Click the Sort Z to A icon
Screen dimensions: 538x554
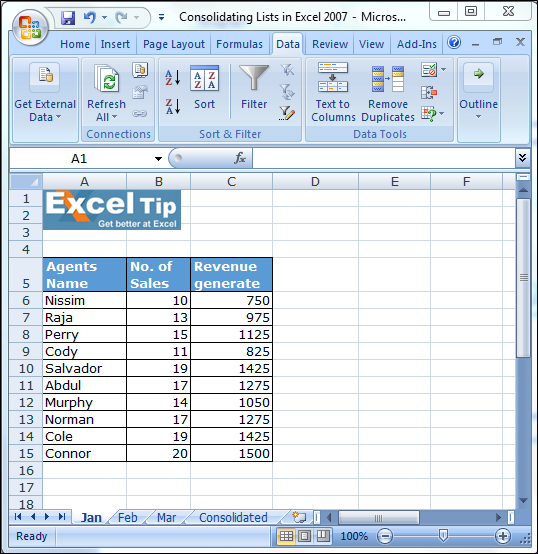[173, 106]
